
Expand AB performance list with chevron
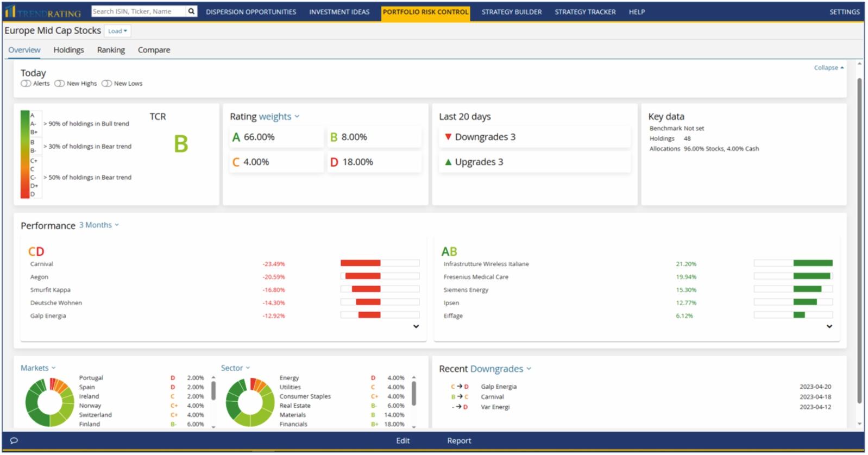click(x=829, y=326)
